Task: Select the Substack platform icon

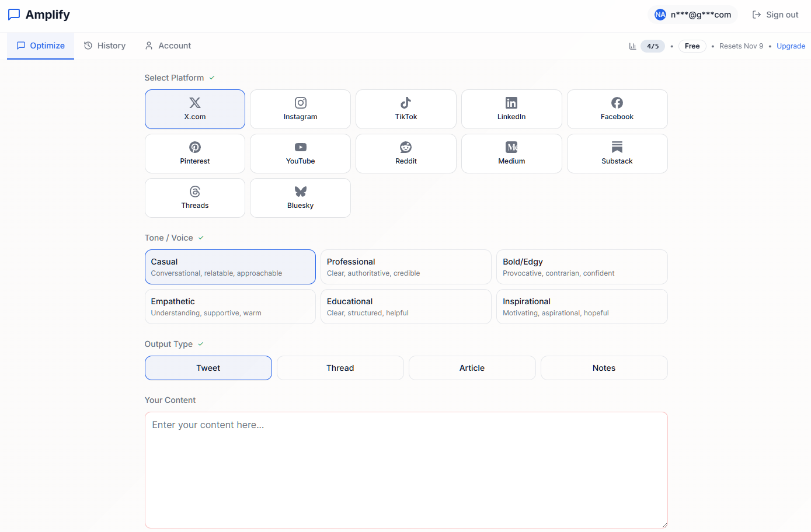Action: point(617,147)
